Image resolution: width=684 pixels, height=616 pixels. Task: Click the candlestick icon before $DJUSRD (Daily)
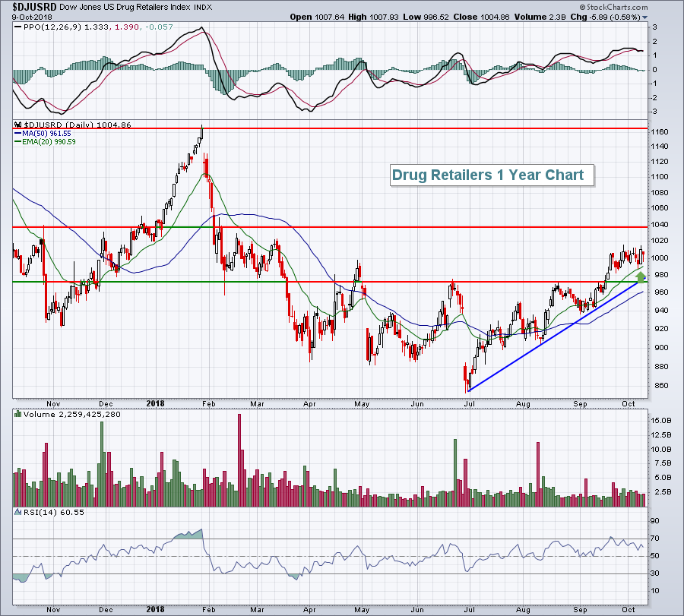click(18, 125)
